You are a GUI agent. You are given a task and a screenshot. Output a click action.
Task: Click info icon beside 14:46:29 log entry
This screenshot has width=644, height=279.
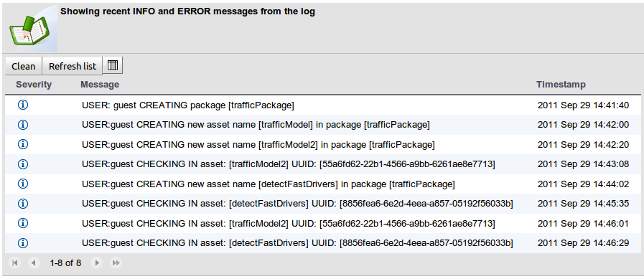coord(23,243)
